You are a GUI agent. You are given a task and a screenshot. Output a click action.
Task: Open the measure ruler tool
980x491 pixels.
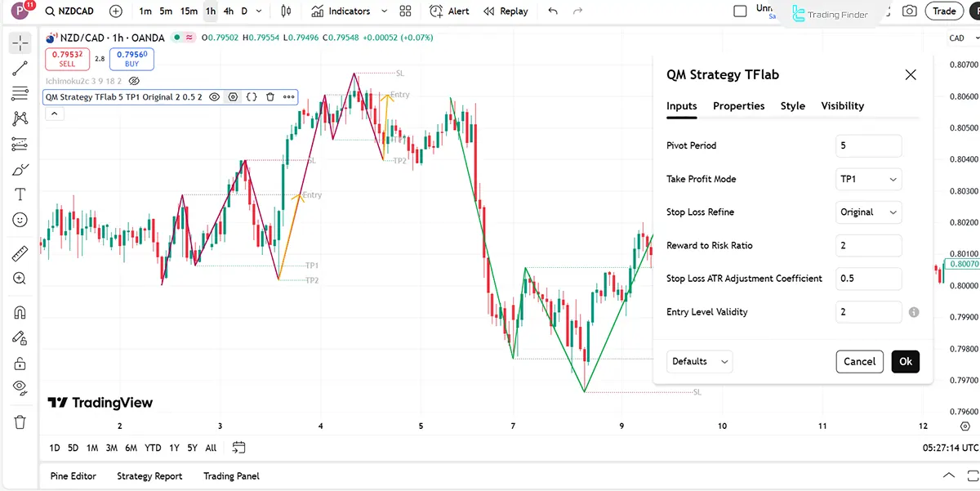pos(20,252)
